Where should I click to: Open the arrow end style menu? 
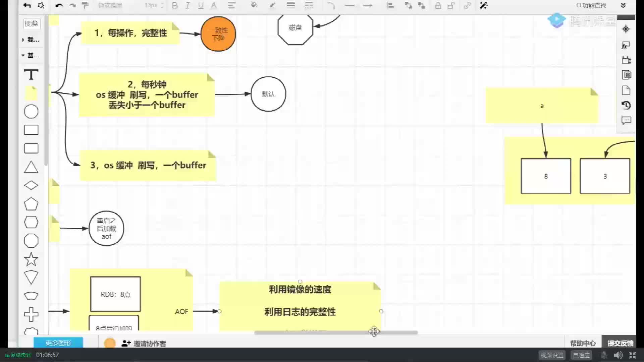pyautogui.click(x=368, y=5)
